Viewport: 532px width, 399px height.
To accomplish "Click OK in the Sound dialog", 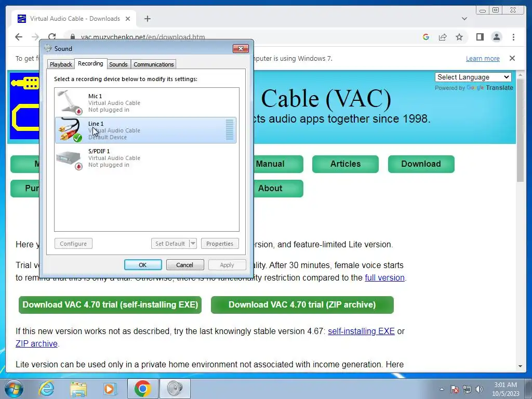I will 143,264.
